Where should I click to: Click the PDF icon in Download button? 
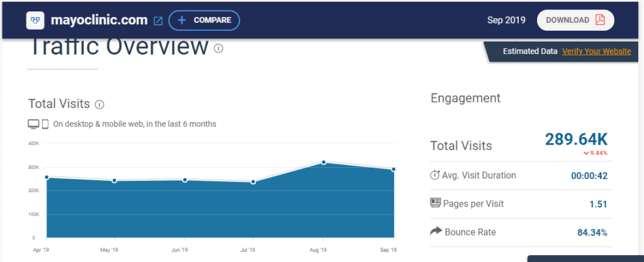(x=600, y=20)
